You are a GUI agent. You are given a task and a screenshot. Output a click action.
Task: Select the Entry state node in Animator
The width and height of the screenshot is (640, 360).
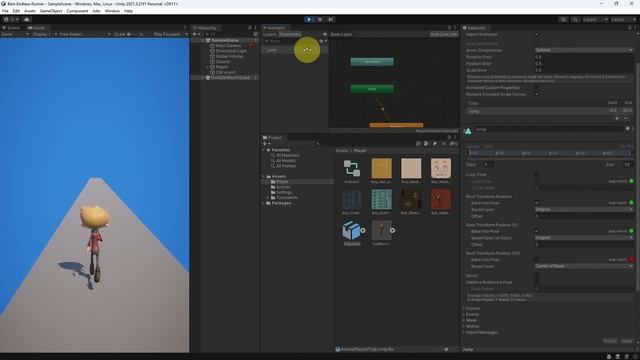[x=372, y=89]
